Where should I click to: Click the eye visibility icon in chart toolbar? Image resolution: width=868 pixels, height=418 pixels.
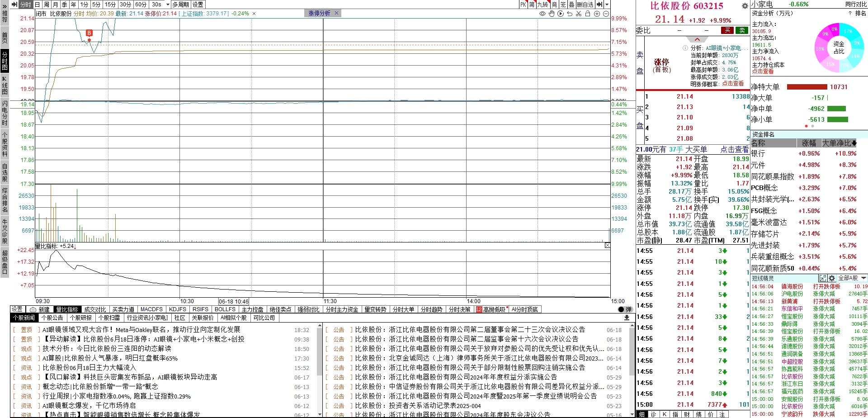click(x=542, y=14)
